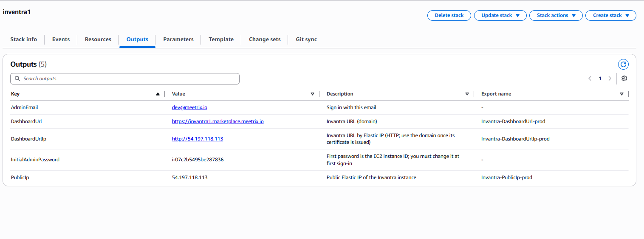
Task: Select the DashboardUrl key cell
Action: coord(26,121)
